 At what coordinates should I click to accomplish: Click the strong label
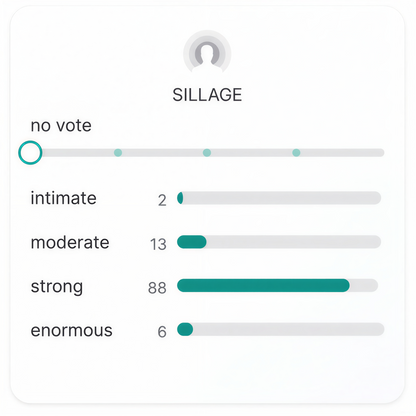[57, 287]
